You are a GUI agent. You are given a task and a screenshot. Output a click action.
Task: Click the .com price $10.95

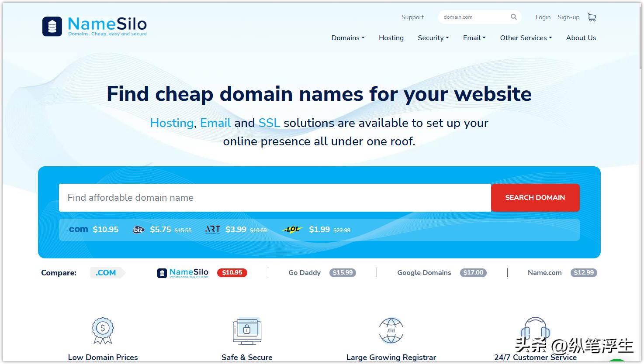click(x=106, y=230)
